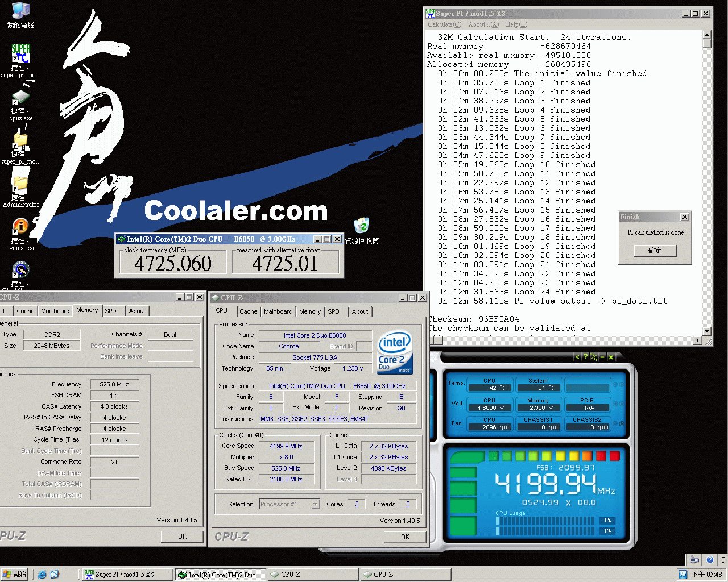Click the Super PI scrollbar up arrow
Image resolution: width=728 pixels, height=582 pixels.
pyautogui.click(x=707, y=35)
